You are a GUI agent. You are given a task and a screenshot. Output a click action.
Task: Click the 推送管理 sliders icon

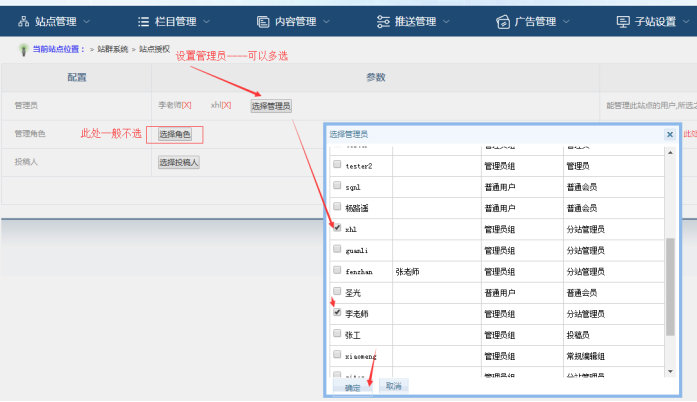tap(383, 20)
